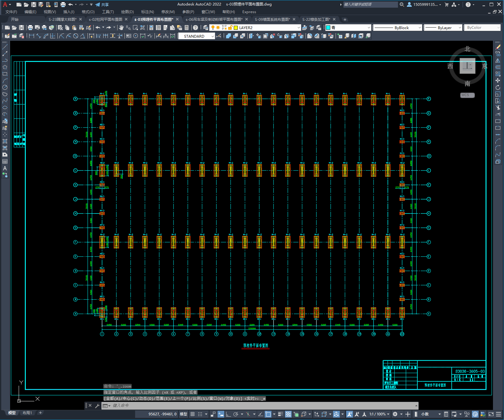The width and height of the screenshot is (504, 420).
Task: Switch to s-02柱网平面布置图 tab
Action: [106, 19]
